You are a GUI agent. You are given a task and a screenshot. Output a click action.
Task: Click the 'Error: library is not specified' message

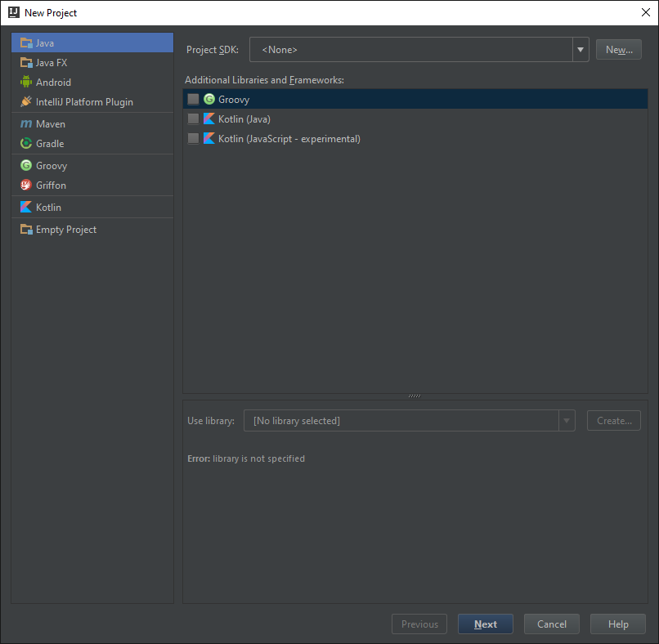tap(246, 458)
